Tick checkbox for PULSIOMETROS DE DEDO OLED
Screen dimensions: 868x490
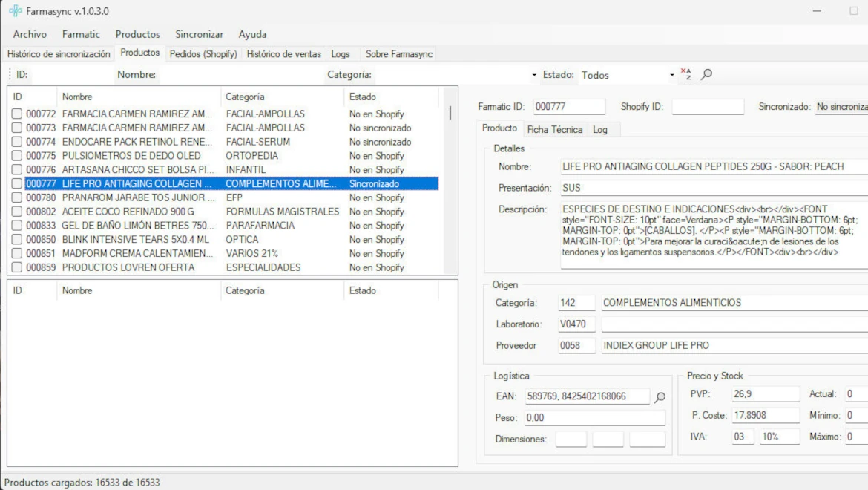(16, 156)
